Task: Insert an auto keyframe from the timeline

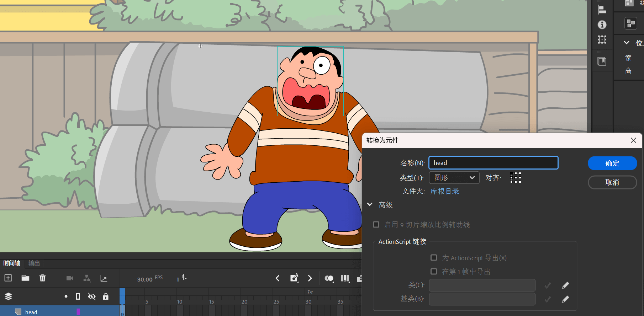Action: (x=294, y=278)
